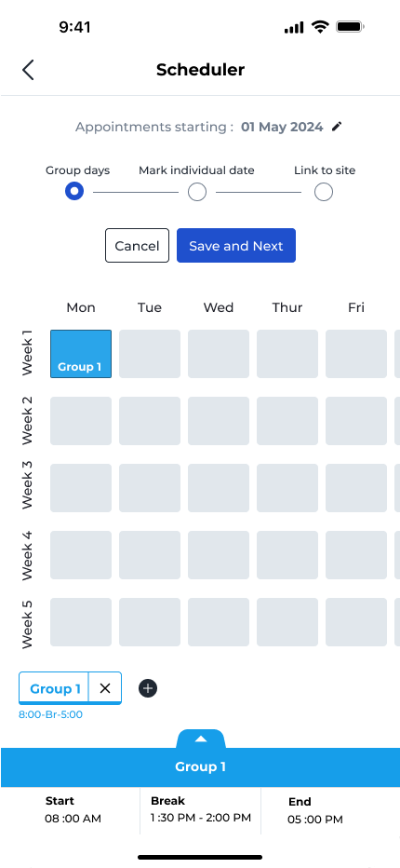Edit the appointment start date pencil icon

(x=337, y=127)
